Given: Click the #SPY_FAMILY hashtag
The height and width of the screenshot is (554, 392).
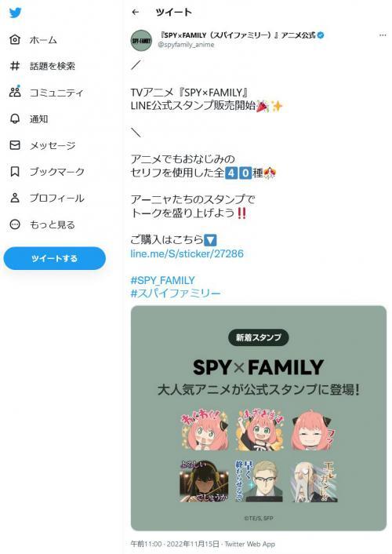Looking at the screenshot, I should click(x=162, y=280).
